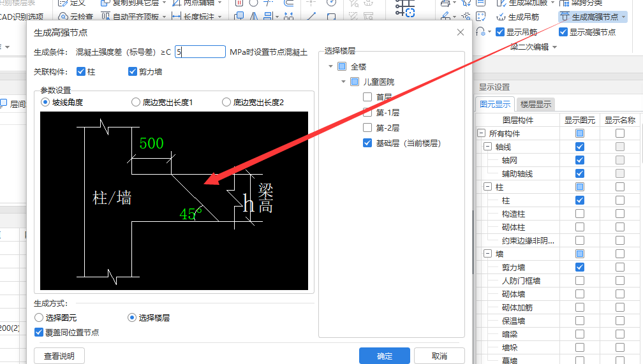Check the 第-1层 floor checkbox
The image size is (643, 364).
pos(367,112)
